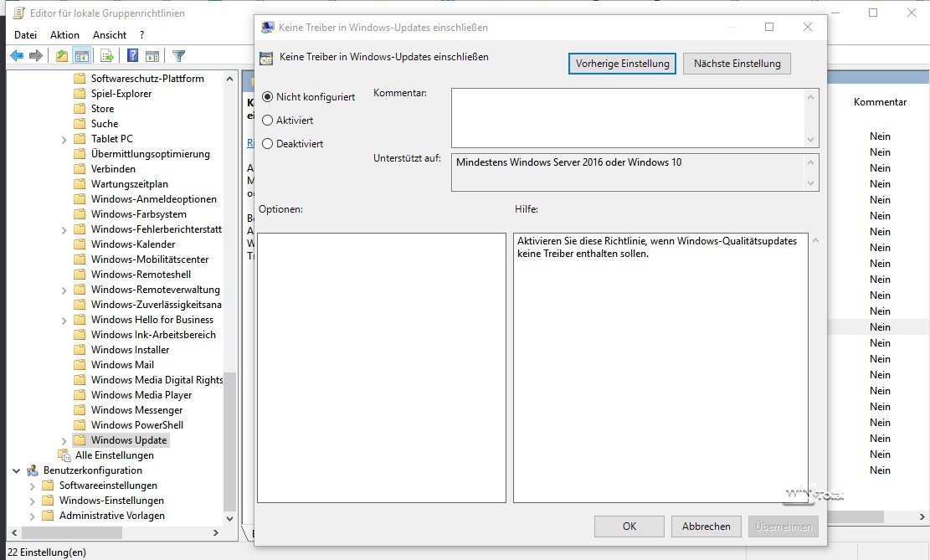Expand the Administrative Vorlagen node
The height and width of the screenshot is (560, 930).
[x=32, y=516]
